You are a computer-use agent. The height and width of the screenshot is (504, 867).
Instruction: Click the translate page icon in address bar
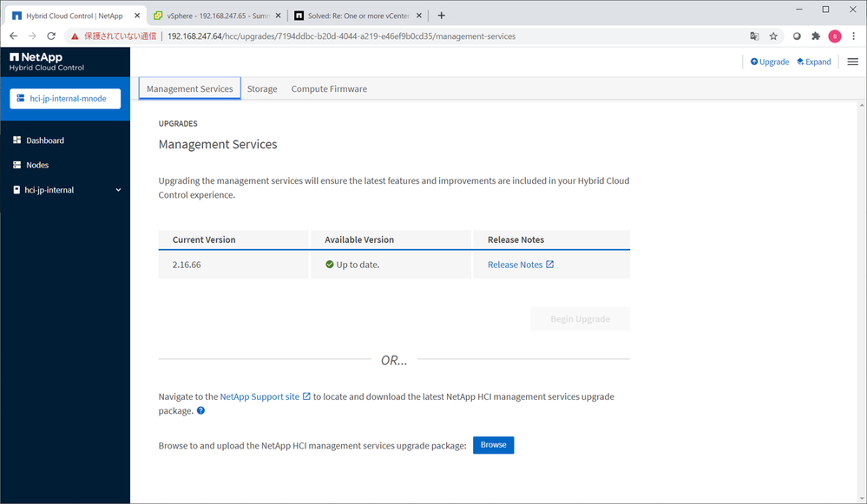754,36
